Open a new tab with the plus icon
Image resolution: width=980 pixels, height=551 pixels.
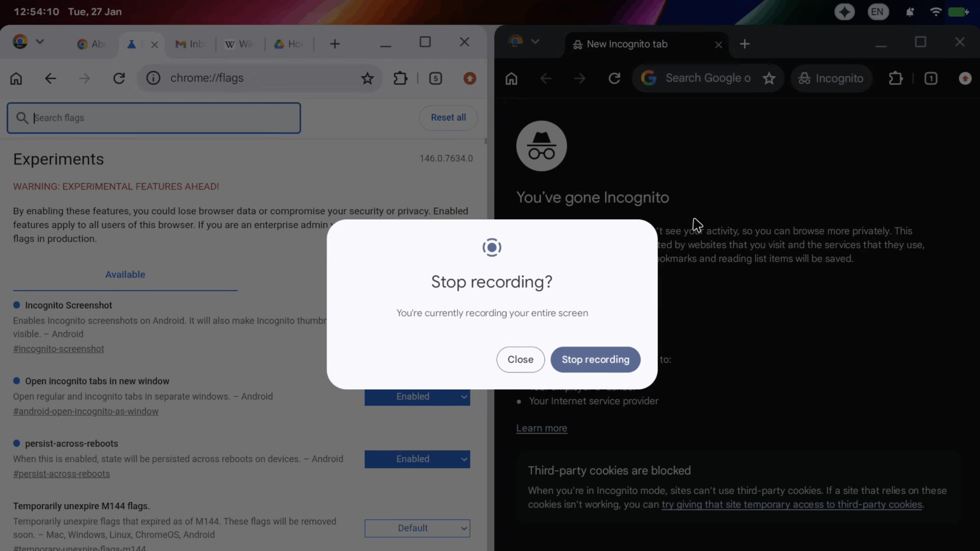click(x=334, y=44)
